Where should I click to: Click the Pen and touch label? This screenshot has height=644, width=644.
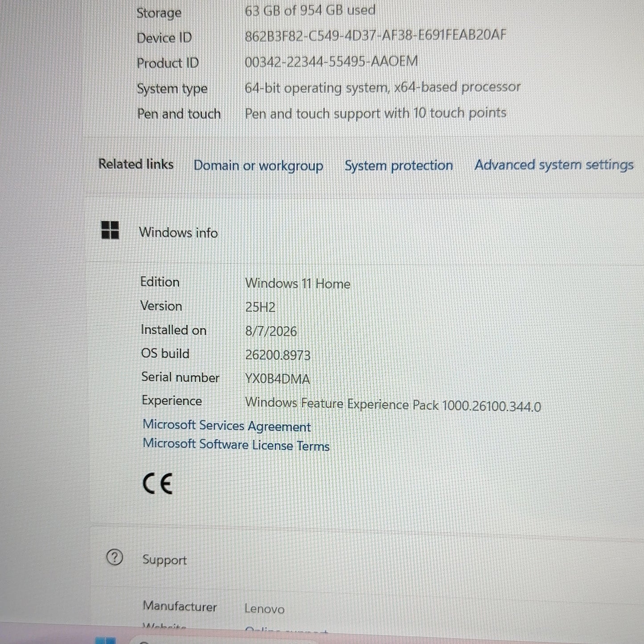(x=179, y=114)
